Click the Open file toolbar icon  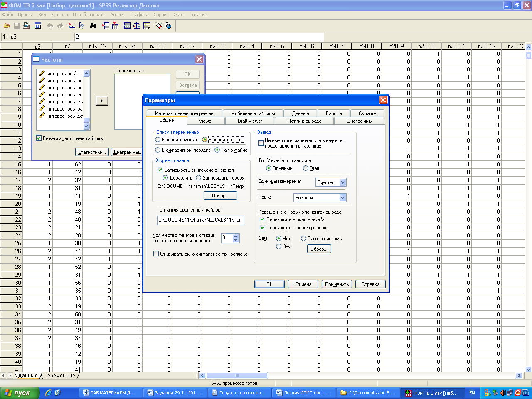click(7, 26)
